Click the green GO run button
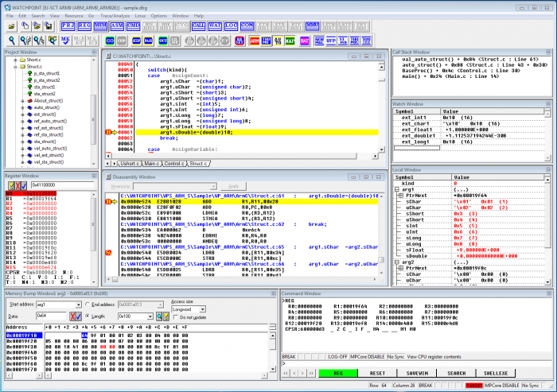This screenshot has width=557, height=392. pyautogui.click(x=110, y=41)
